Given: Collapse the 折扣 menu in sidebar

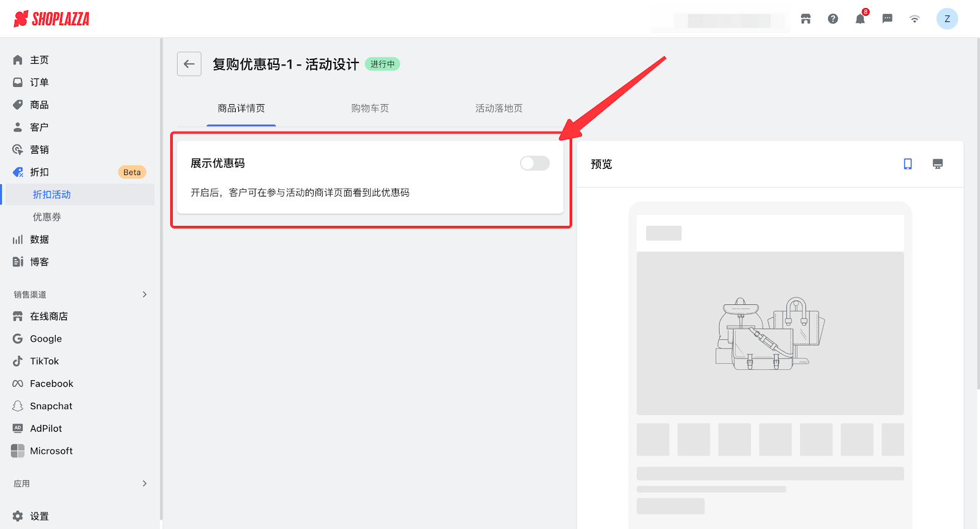Looking at the screenshot, I should coord(40,172).
